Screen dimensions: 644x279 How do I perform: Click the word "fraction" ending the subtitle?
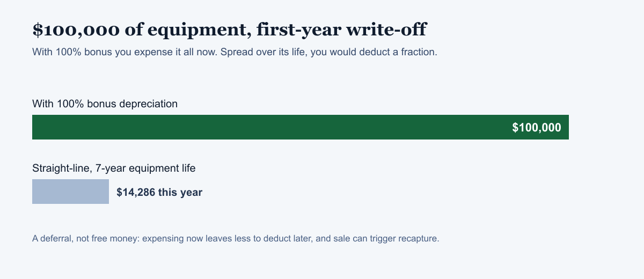pyautogui.click(x=420, y=53)
